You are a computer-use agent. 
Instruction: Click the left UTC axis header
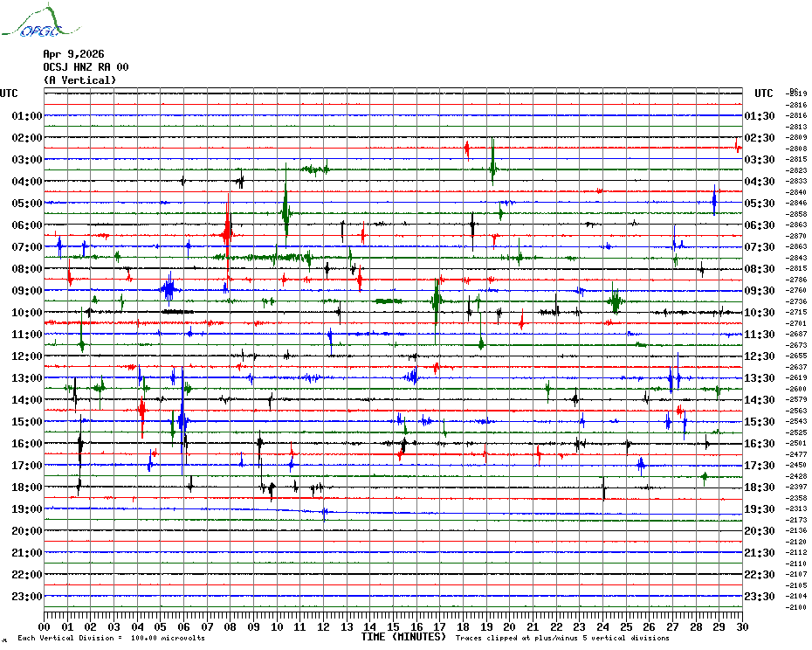9,93
